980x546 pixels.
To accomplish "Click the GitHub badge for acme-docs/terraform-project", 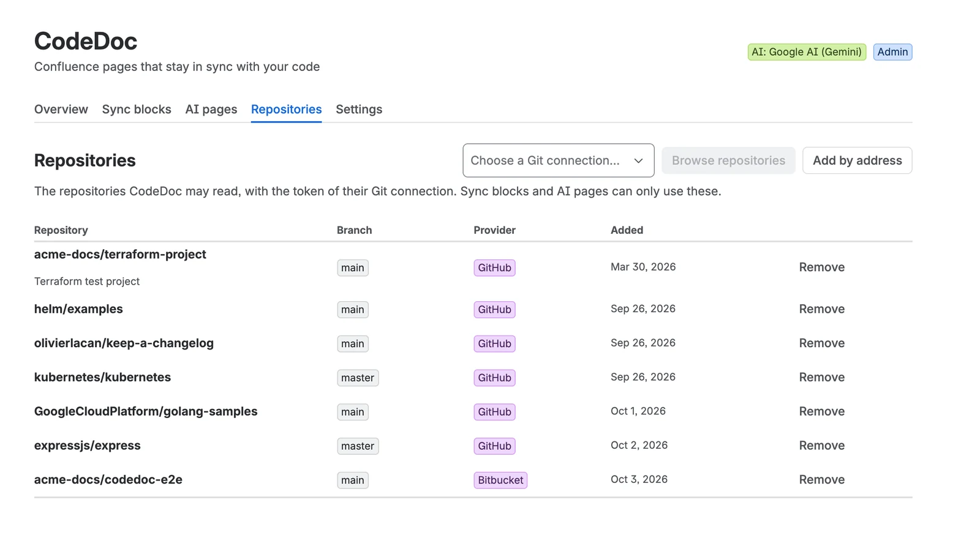I will pos(494,268).
